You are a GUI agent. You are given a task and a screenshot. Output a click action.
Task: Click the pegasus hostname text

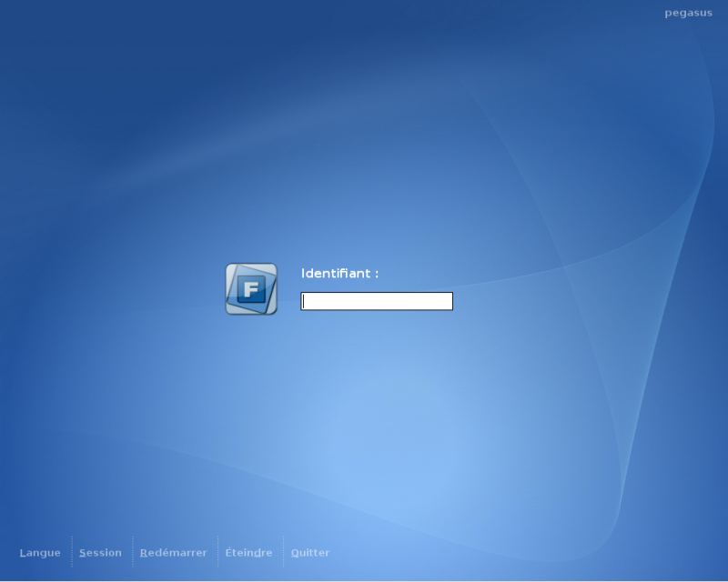point(688,14)
